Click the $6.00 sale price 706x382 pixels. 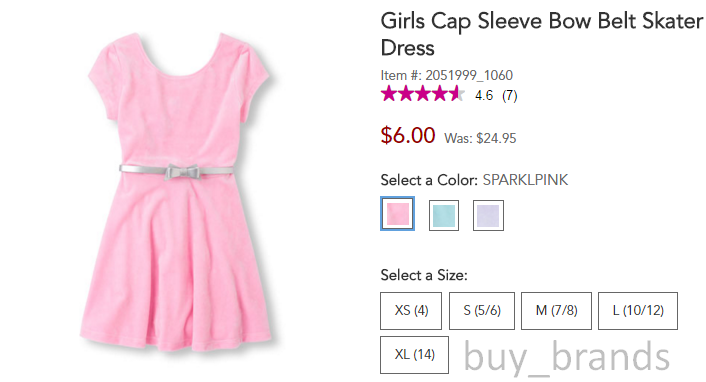[408, 135]
